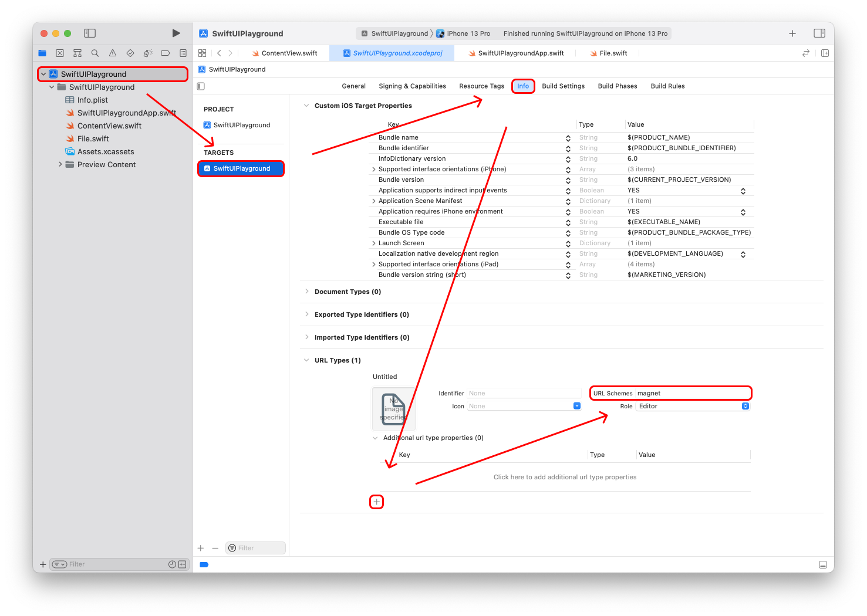This screenshot has width=867, height=616.
Task: Expand Imported Type Identifiers section
Action: pos(306,337)
